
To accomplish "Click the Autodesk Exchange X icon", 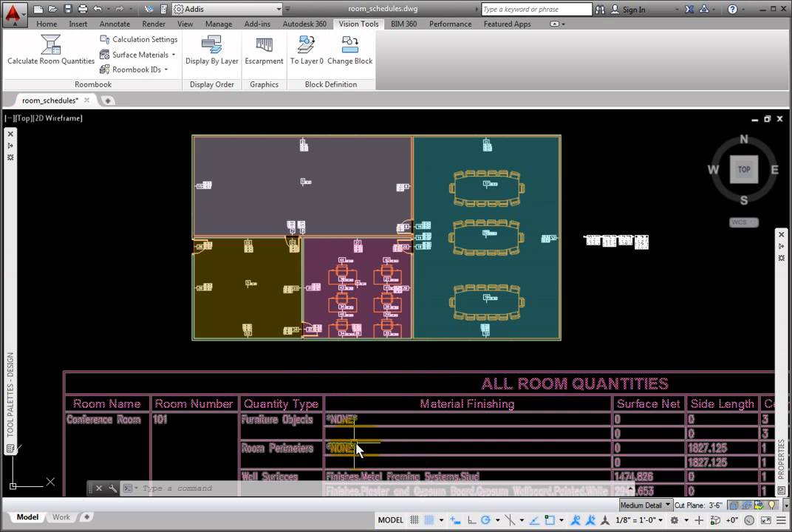I will (x=689, y=9).
